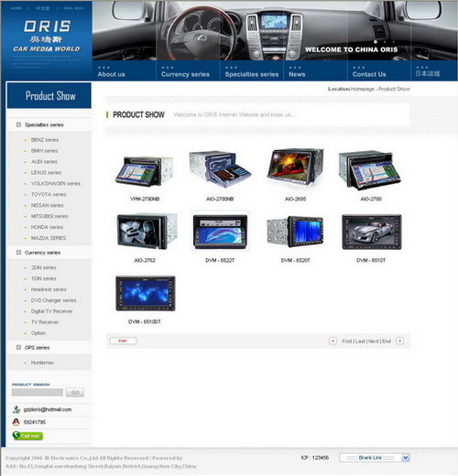This screenshot has width=458, height=476.
Task: Open the DVM-6510DT product thumbnail
Action: pos(146,294)
